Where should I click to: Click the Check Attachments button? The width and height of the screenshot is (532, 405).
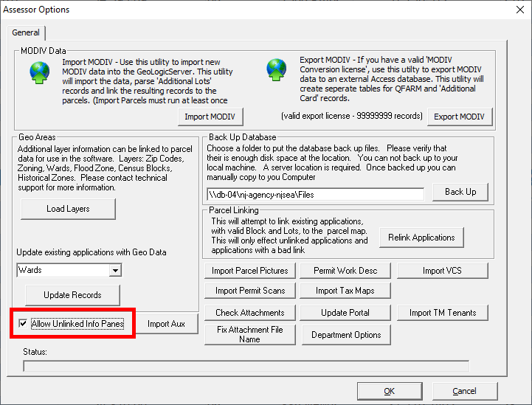249,313
